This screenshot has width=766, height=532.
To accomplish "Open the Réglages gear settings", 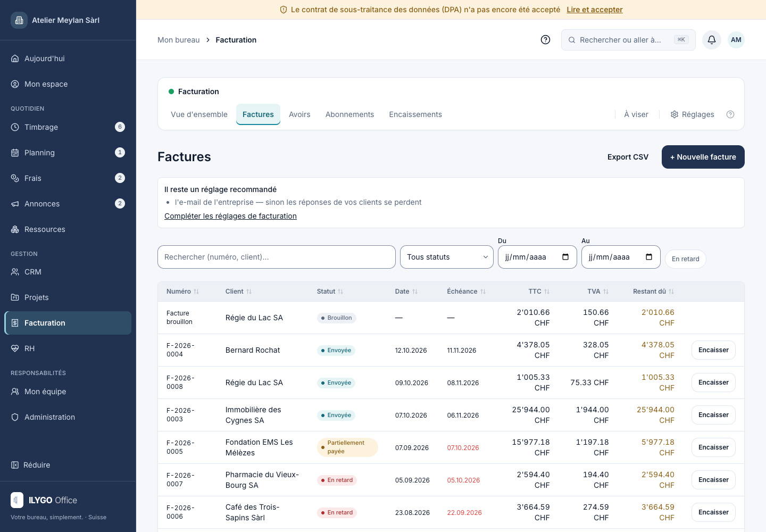I will point(692,114).
